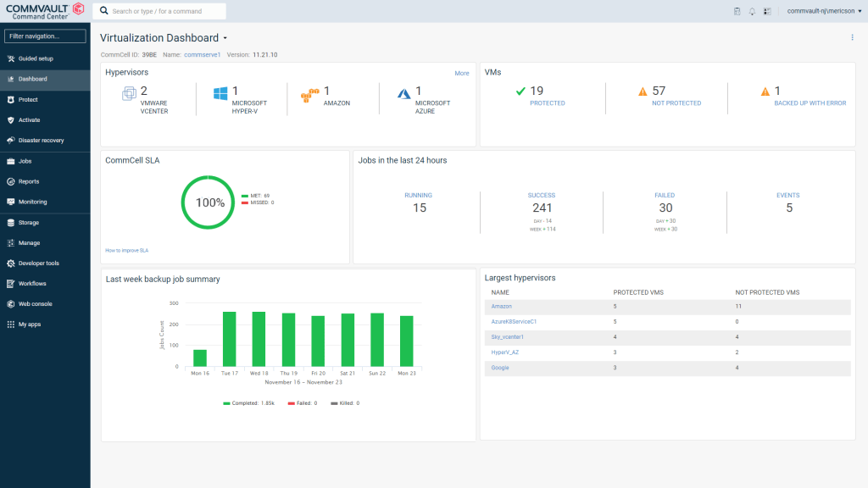Image resolution: width=868 pixels, height=488 pixels.
Task: Open the AzureK8ServiceC1 hypervisor link
Action: [514, 321]
